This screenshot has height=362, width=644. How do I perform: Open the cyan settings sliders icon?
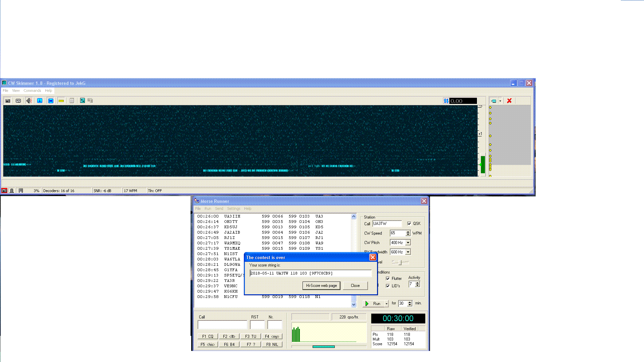coord(82,101)
